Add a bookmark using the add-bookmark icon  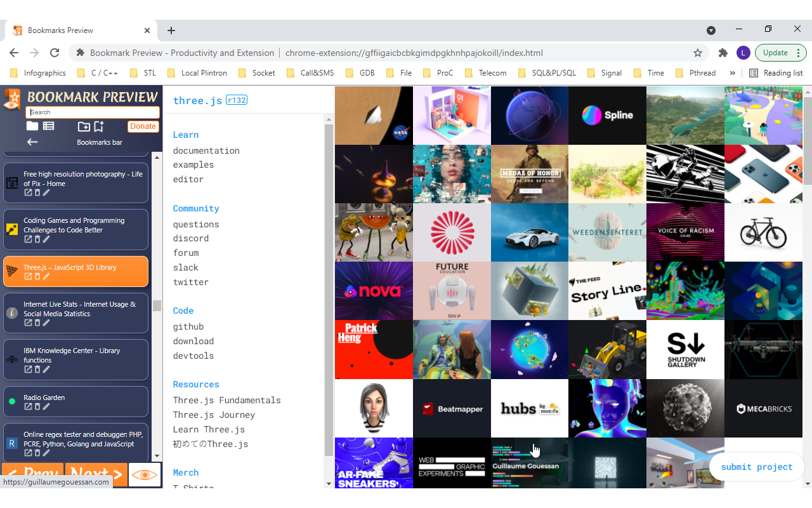tap(99, 126)
